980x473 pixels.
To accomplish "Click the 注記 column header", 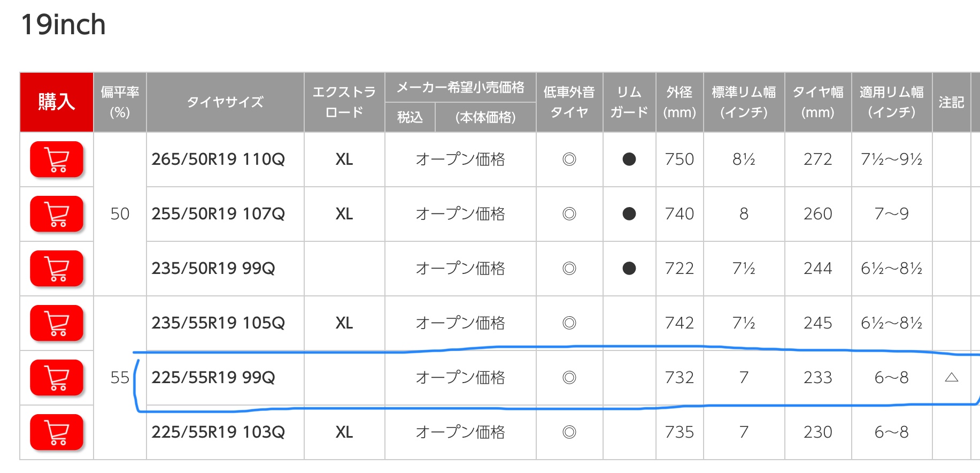I will (951, 102).
